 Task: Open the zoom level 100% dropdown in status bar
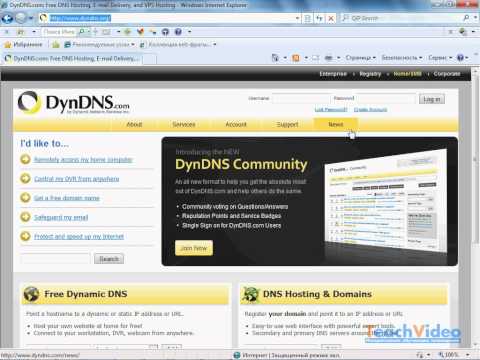(468, 355)
